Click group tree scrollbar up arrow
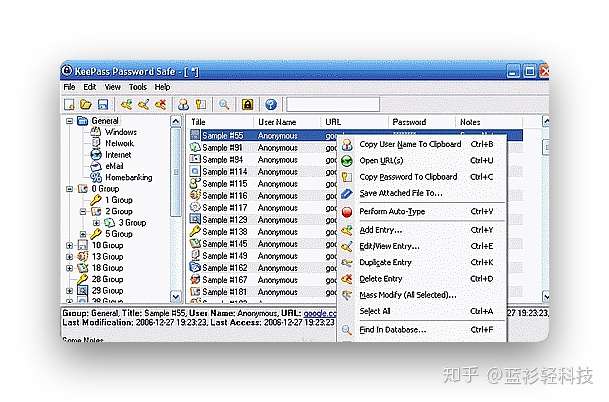Screen dimensions: 609x402 176,122
